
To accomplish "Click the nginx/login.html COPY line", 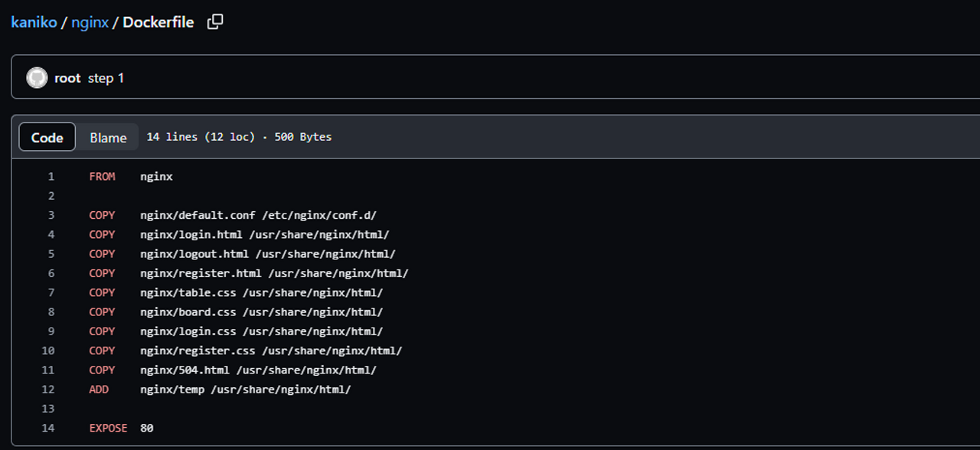I will (x=239, y=235).
